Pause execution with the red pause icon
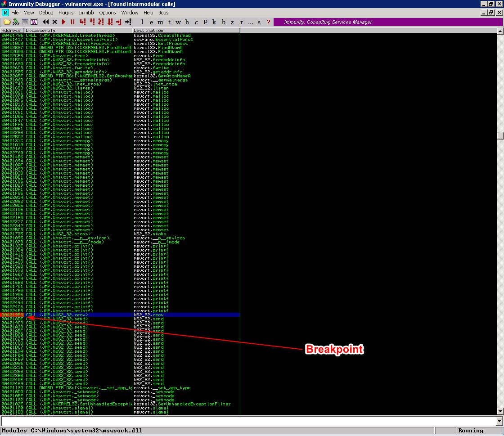This screenshot has height=436, width=504. 72,22
